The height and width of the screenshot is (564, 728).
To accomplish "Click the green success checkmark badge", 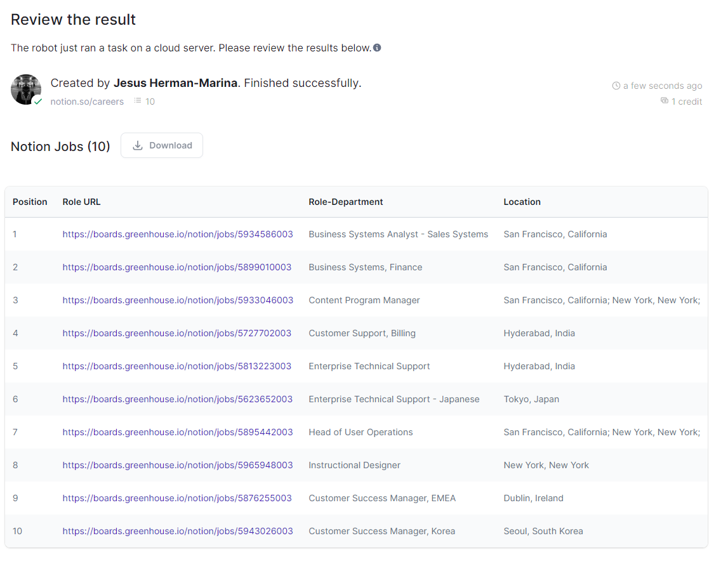I will click(37, 102).
